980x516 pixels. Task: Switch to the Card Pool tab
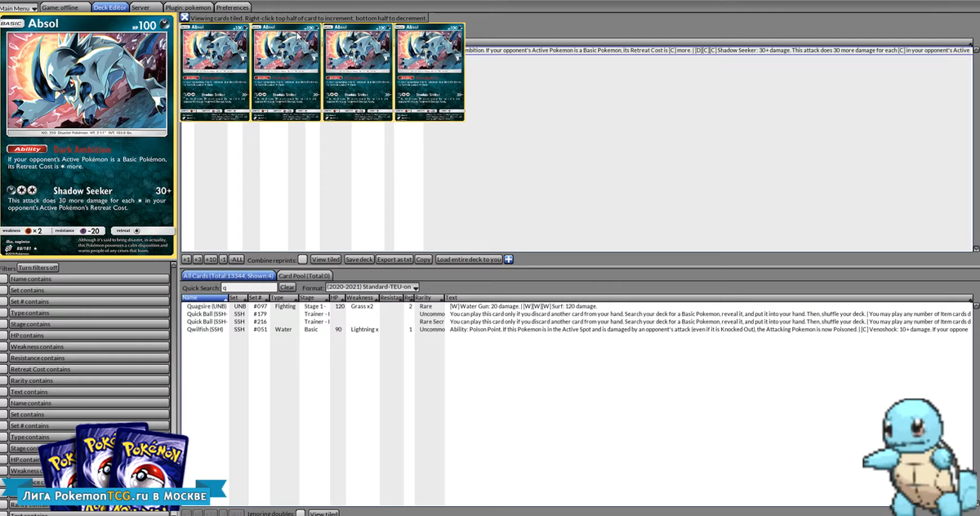(305, 276)
